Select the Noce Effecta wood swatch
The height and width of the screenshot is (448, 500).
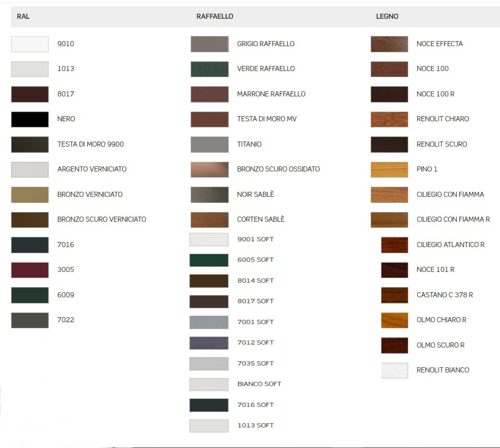(x=389, y=44)
